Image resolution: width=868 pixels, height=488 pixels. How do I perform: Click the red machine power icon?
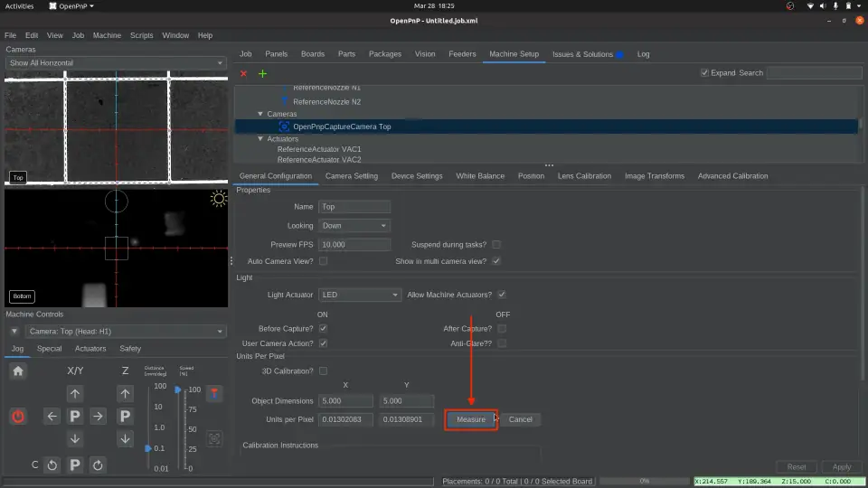[x=18, y=416]
